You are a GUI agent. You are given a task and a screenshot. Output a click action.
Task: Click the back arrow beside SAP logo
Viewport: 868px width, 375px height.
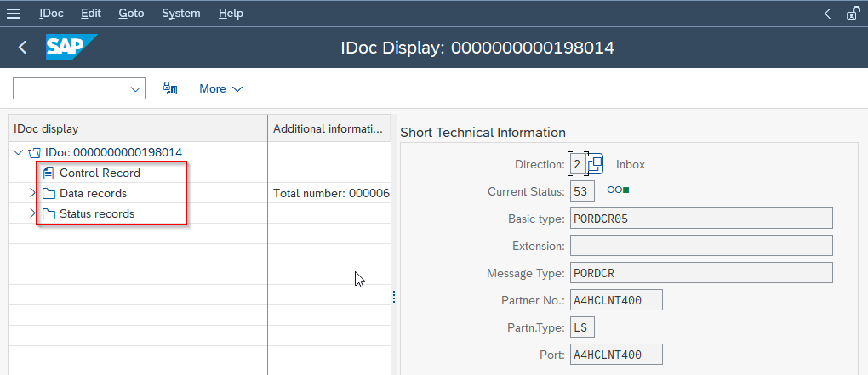point(23,48)
